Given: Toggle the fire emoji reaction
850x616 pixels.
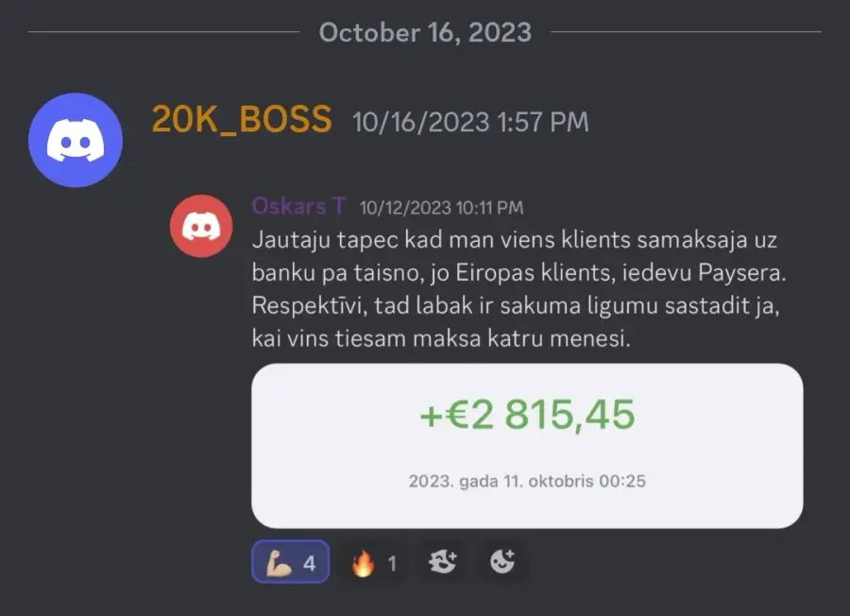Looking at the screenshot, I should click(x=373, y=562).
